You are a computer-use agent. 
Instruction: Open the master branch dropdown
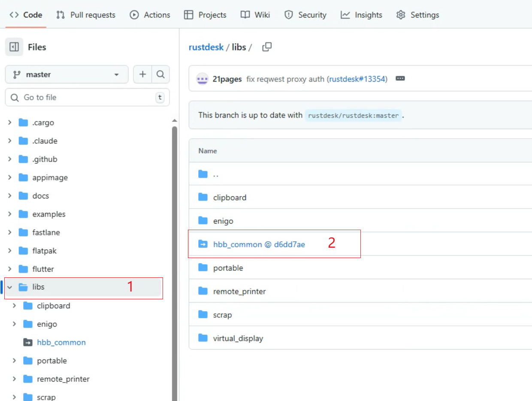(66, 74)
